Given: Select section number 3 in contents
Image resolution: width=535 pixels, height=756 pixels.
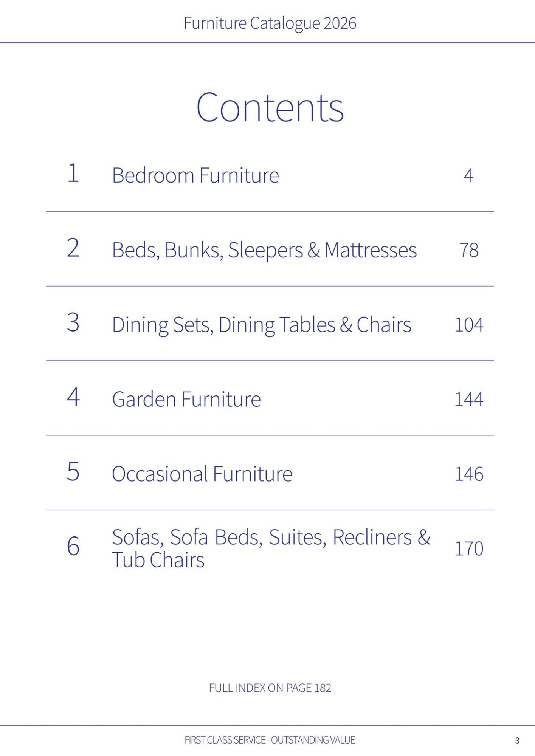Looking at the screenshot, I should tap(73, 322).
